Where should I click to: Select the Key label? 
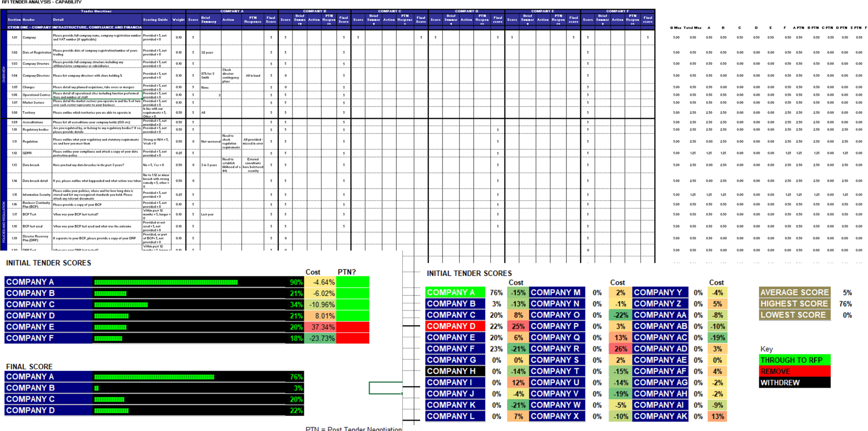pos(766,349)
